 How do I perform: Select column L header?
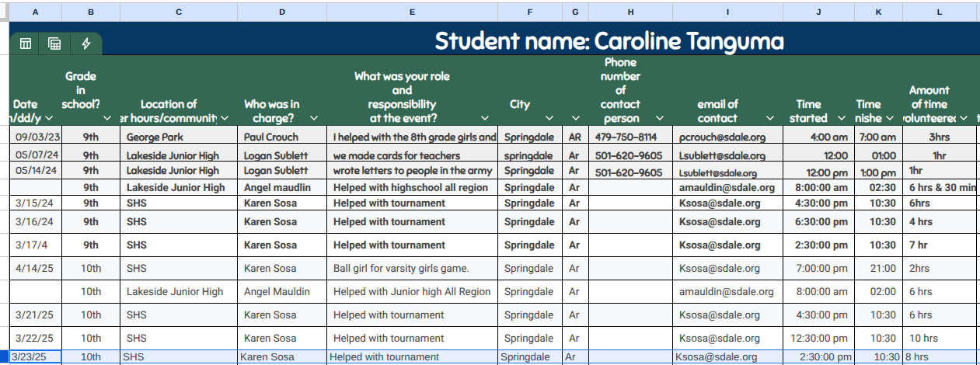click(939, 12)
